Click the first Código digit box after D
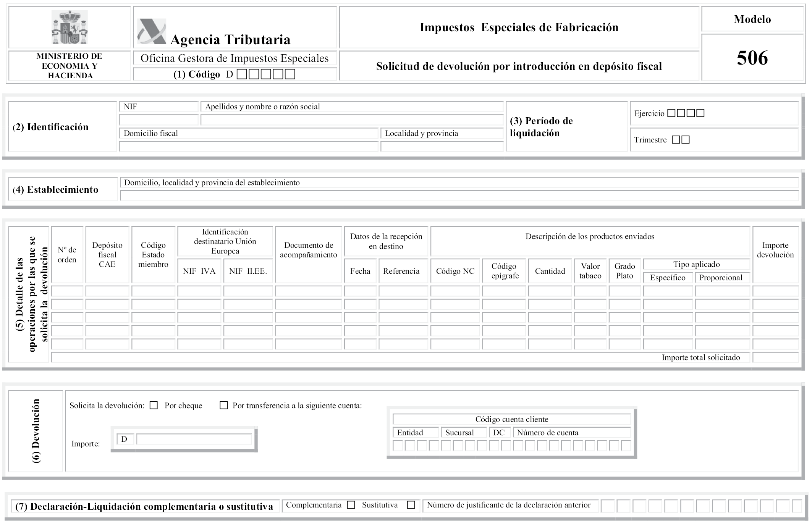Screen dimensions: 812x530 coord(242,74)
